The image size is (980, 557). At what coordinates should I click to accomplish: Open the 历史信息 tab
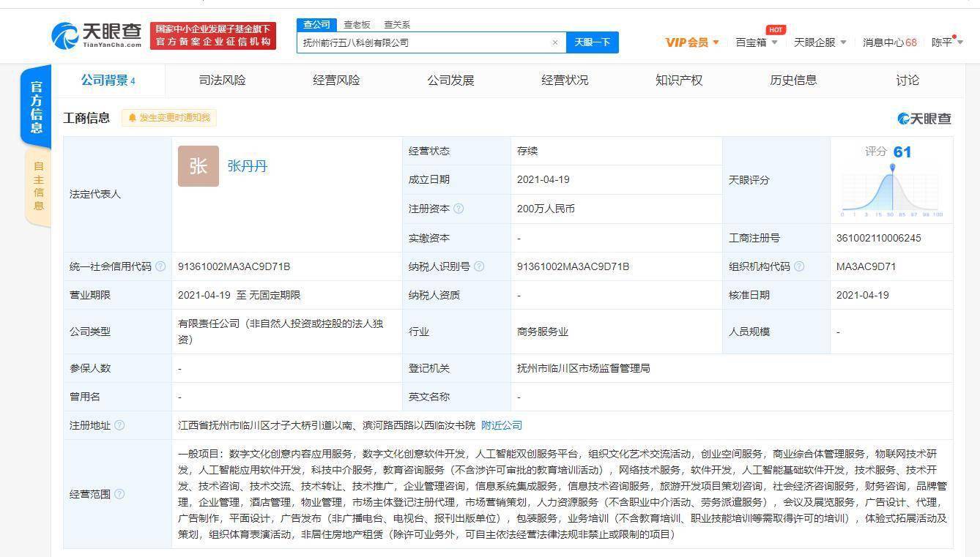[x=793, y=81]
